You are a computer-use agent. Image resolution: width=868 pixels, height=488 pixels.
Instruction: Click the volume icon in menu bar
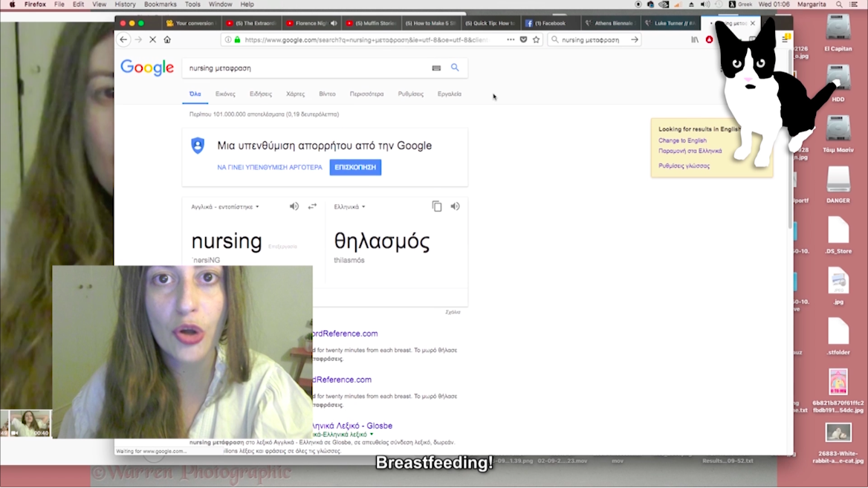pos(705,4)
